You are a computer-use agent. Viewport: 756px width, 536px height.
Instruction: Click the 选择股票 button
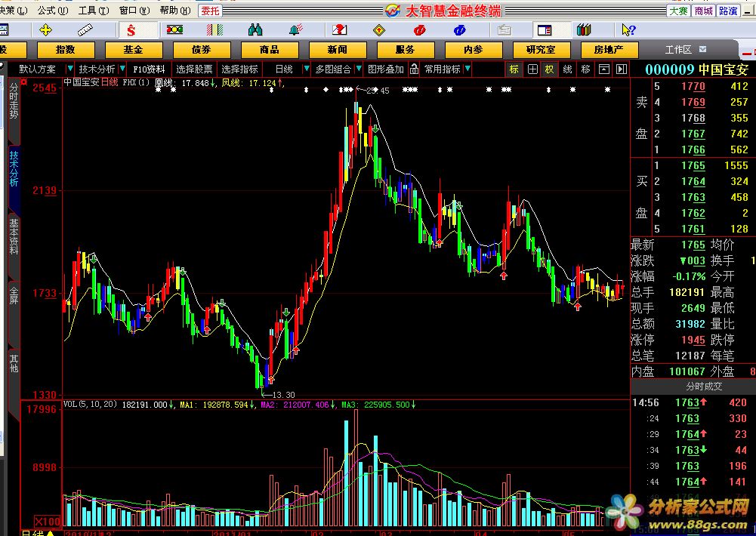(194, 69)
